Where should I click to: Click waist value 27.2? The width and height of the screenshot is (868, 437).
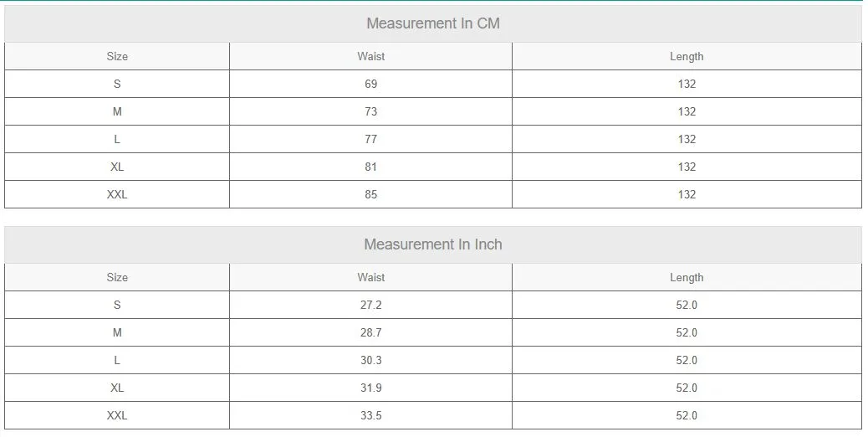tap(370, 305)
